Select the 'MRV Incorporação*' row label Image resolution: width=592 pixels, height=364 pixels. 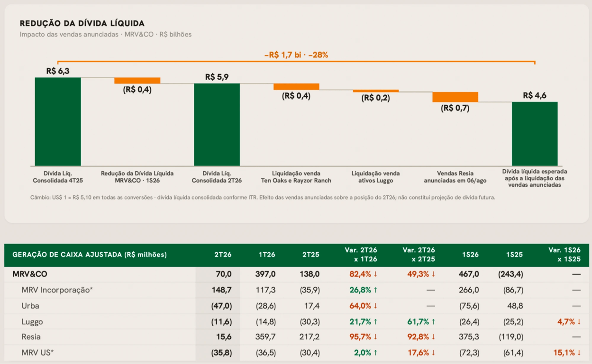pyautogui.click(x=57, y=290)
